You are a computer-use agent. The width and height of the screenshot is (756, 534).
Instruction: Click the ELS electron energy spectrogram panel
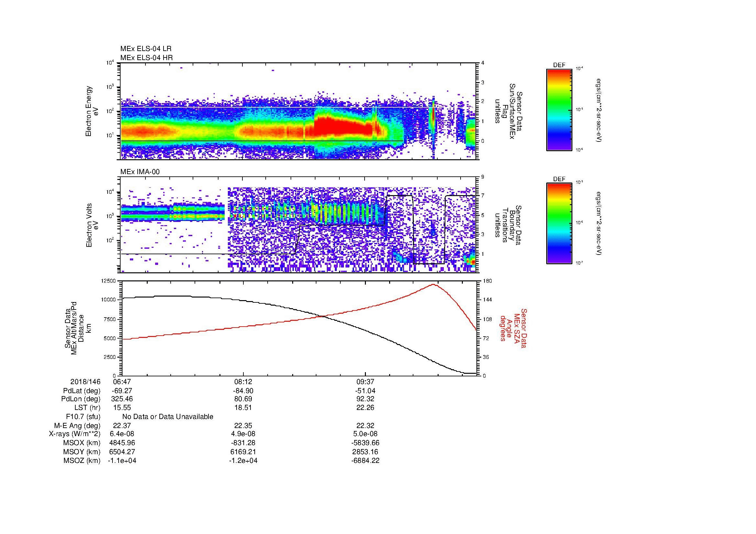(x=299, y=111)
